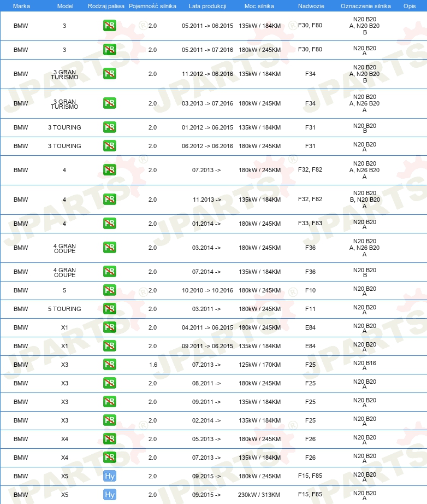Click petrol icon in BMW 3 row 05.2011 -> 07.2016

(x=109, y=50)
